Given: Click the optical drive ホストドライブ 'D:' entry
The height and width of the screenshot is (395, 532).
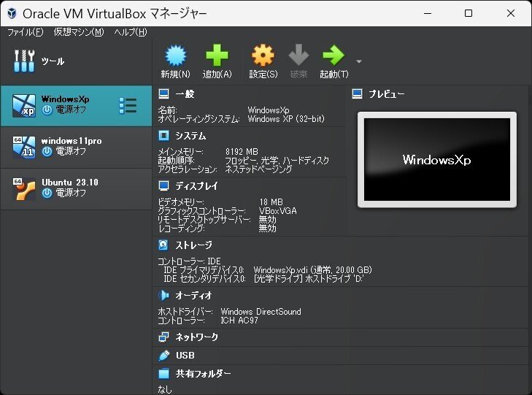Looking at the screenshot, I should tap(309, 279).
